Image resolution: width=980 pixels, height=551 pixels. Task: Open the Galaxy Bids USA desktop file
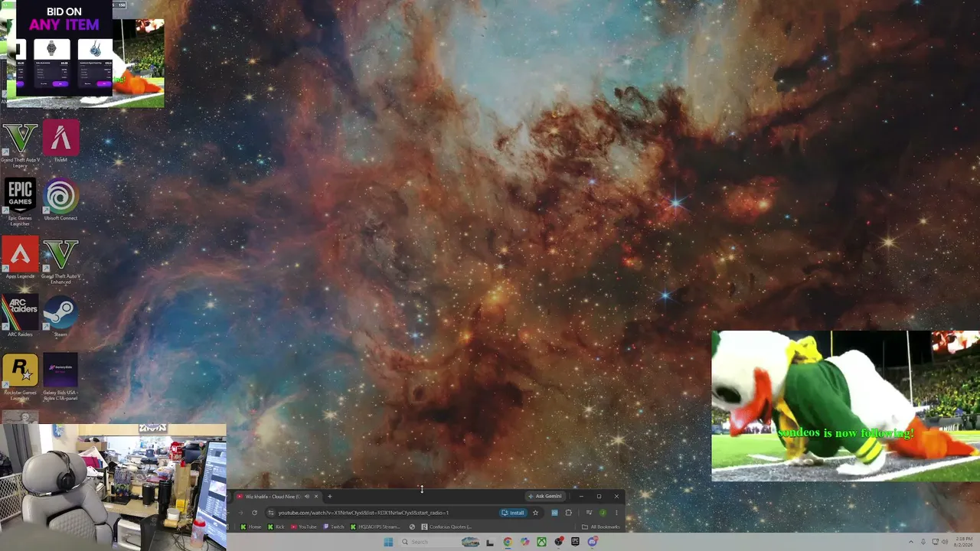click(60, 377)
